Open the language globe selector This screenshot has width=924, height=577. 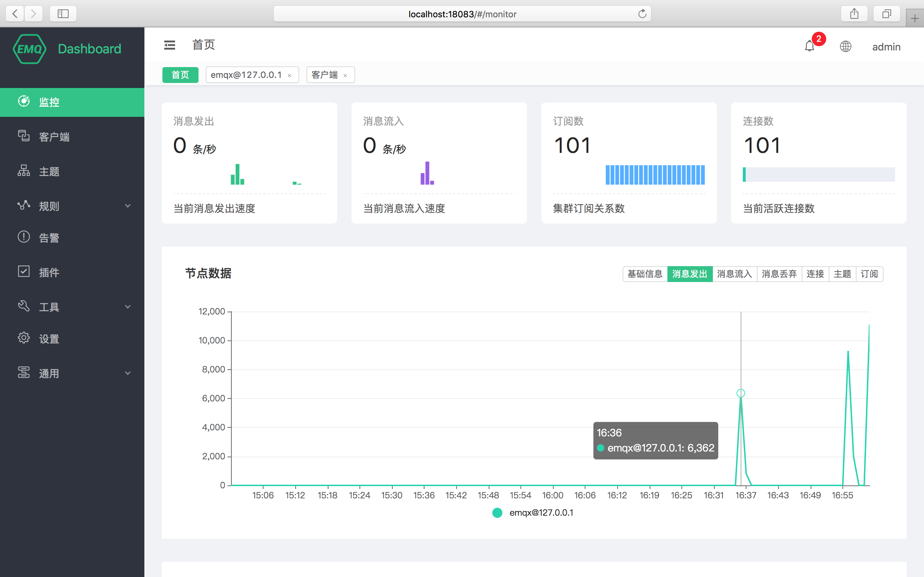(846, 46)
